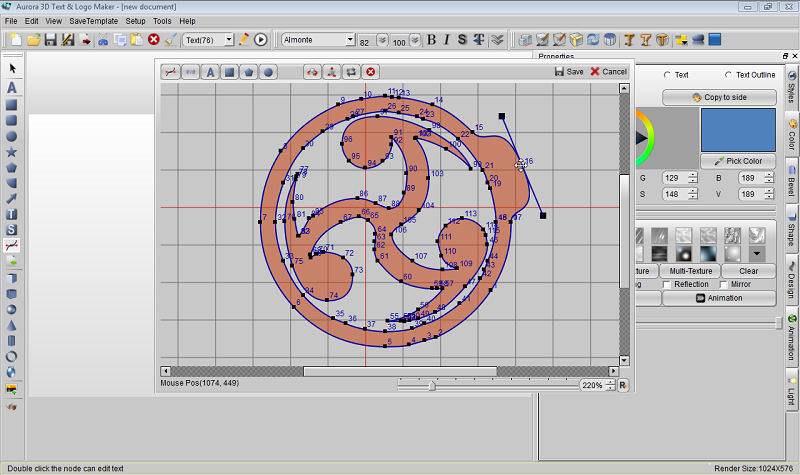Select the Text radio button
The width and height of the screenshot is (800, 475).
667,75
